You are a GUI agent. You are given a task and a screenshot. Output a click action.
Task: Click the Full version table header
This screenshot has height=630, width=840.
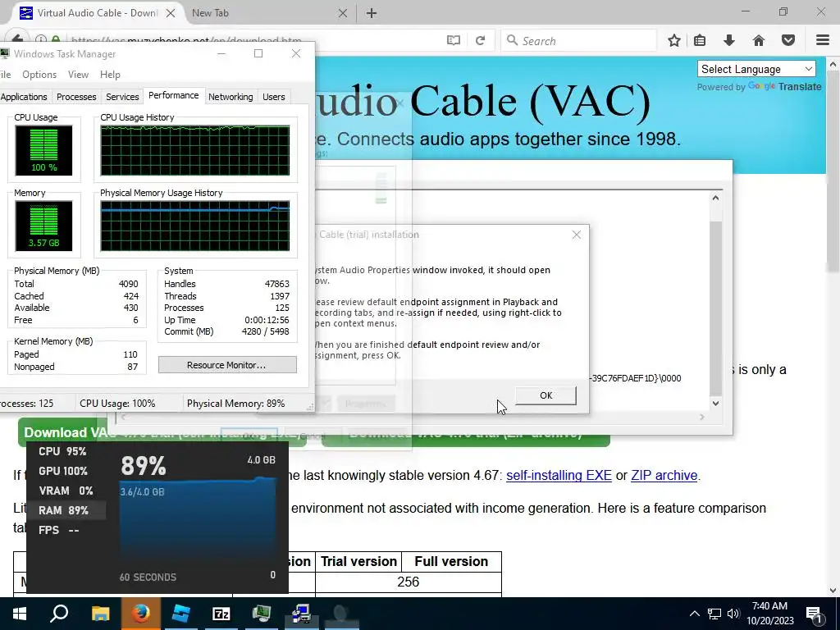coord(451,561)
